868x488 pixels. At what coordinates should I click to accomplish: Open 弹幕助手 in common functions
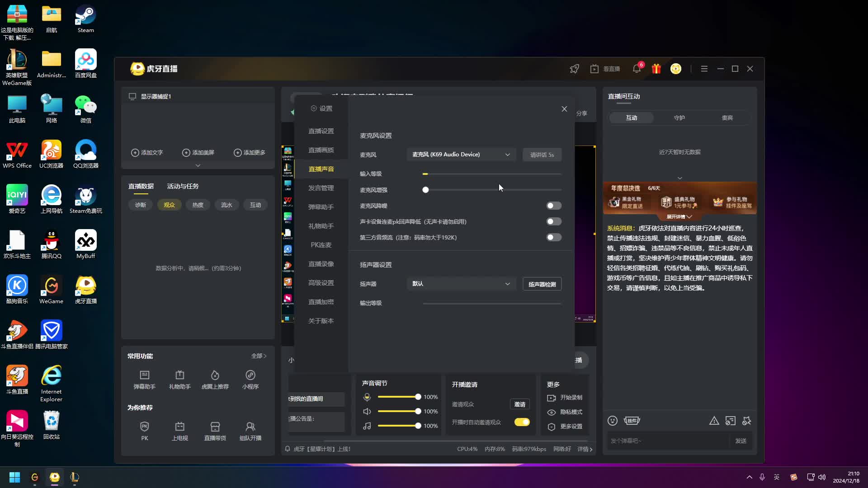145,375
